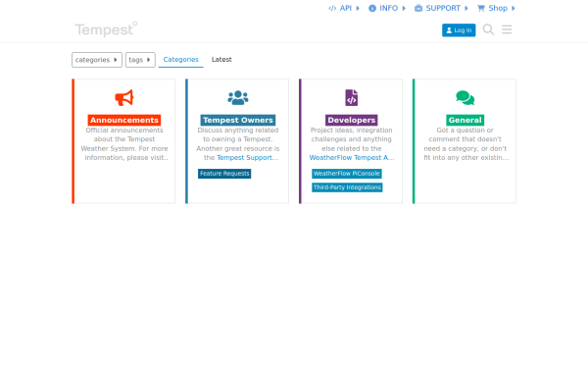
Task: Click the INFO circle icon
Action: tap(372, 8)
